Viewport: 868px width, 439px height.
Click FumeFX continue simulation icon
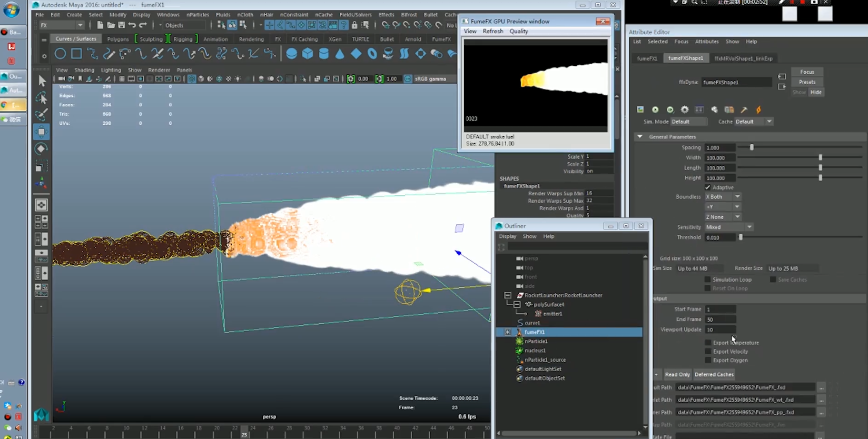(x=670, y=109)
